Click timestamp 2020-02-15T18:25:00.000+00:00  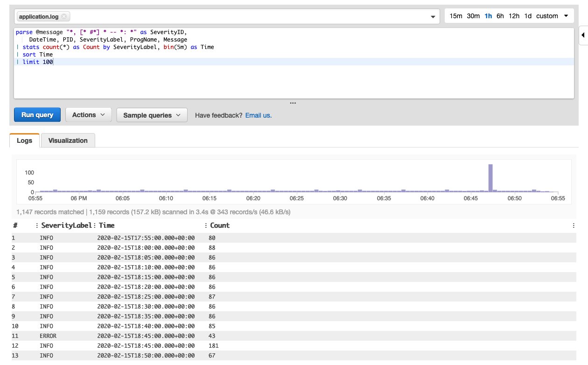[x=146, y=297]
